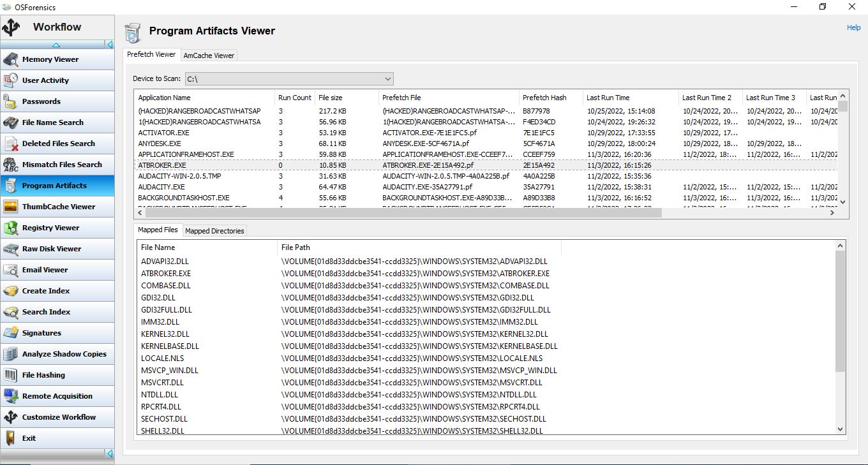Click the Program Artifacts Viewer header icon

coord(133,32)
